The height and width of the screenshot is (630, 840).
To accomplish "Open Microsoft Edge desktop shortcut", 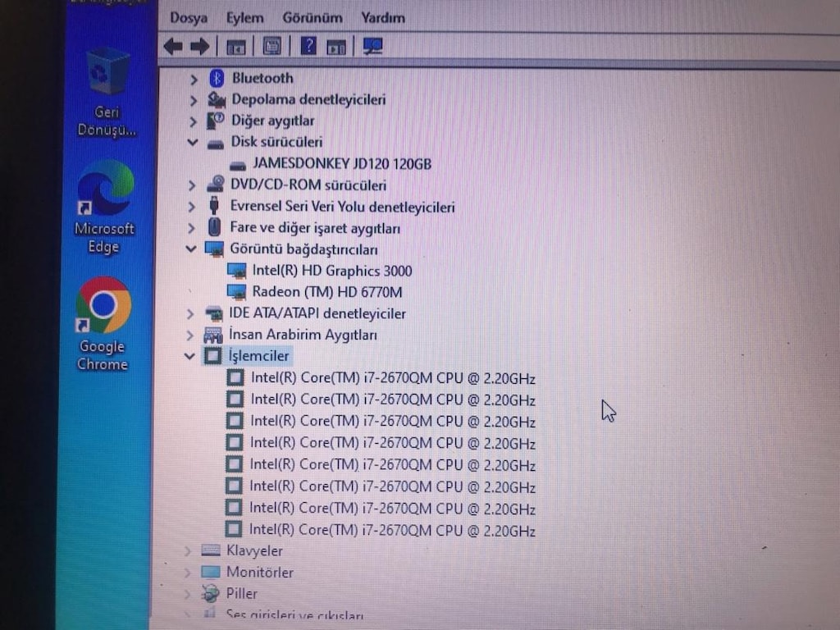I will coord(104,208).
